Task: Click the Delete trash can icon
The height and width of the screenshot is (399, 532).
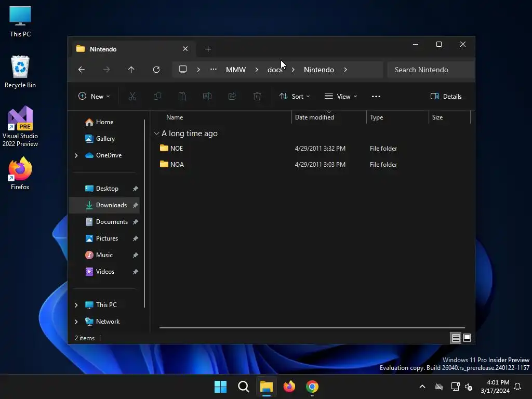Action: [257, 96]
